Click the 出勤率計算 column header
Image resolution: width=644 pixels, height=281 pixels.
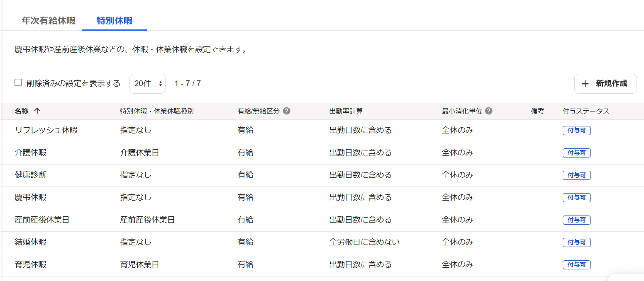346,111
